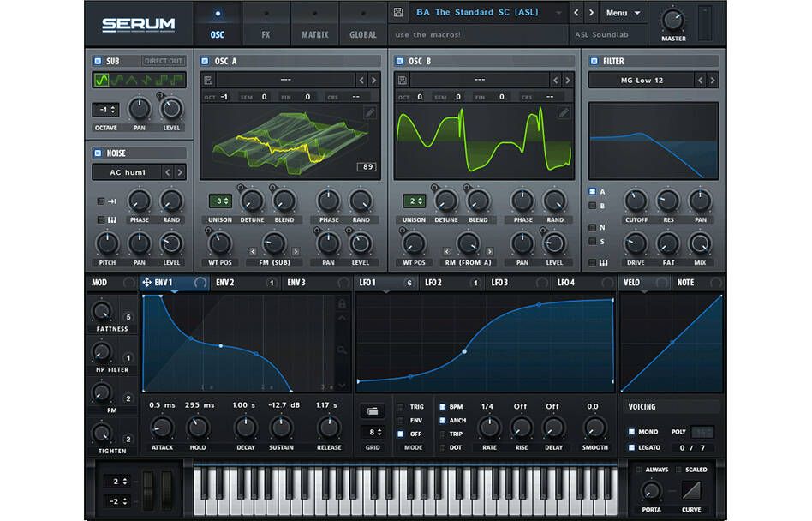Image resolution: width=812 pixels, height=521 pixels.
Task: Toggle the envelope lock icon
Action: click(342, 303)
